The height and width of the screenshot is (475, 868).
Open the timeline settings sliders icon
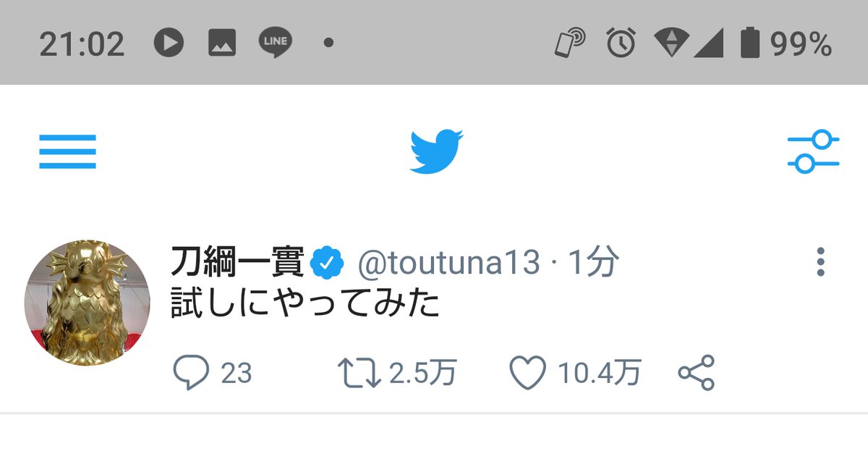813,151
